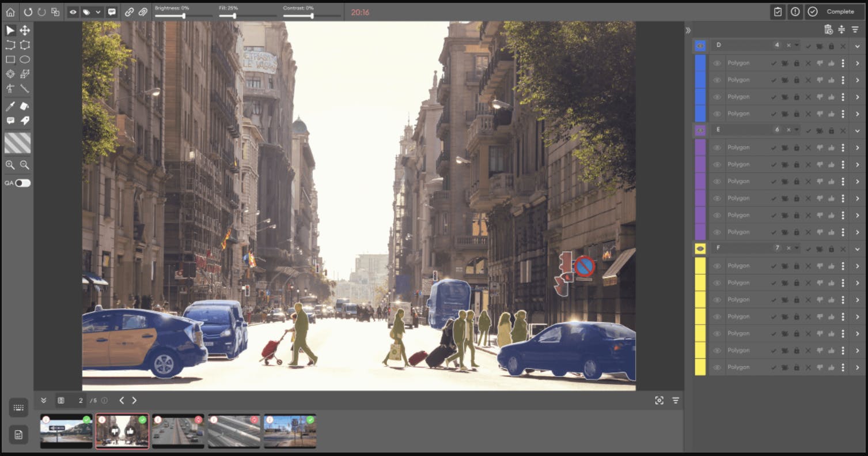Screen dimensions: 868x456
Task: Select the skeleton keypoint tool
Action: point(10,88)
